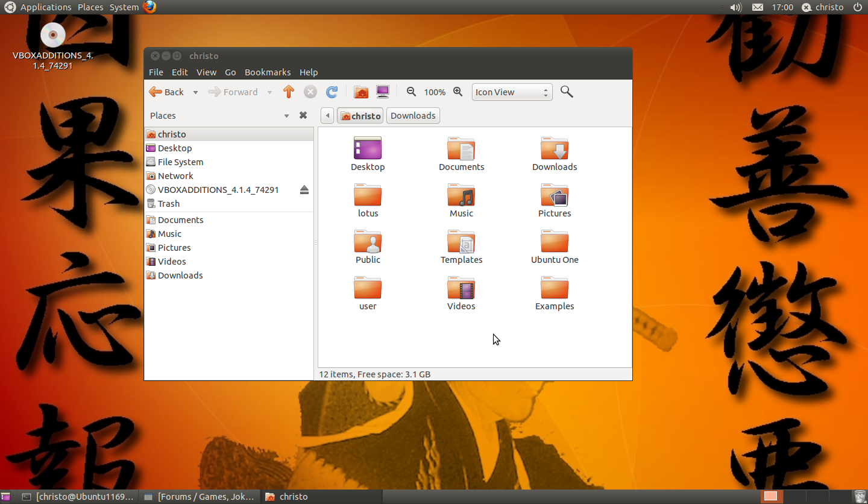
Task: Open the Bookmarks menu
Action: pyautogui.click(x=267, y=72)
